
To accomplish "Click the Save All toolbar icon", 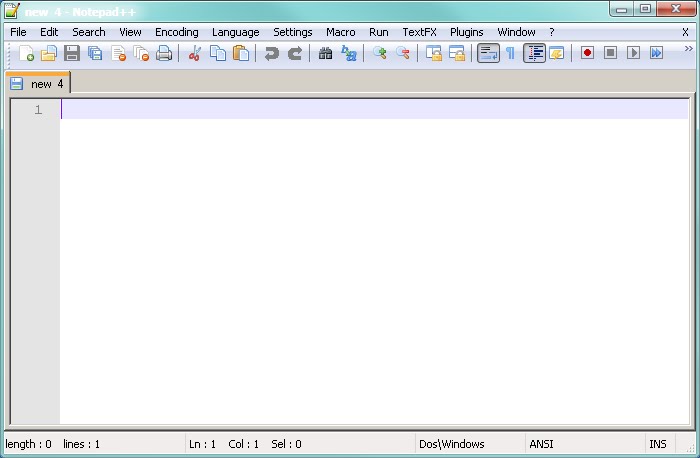I will coord(95,53).
